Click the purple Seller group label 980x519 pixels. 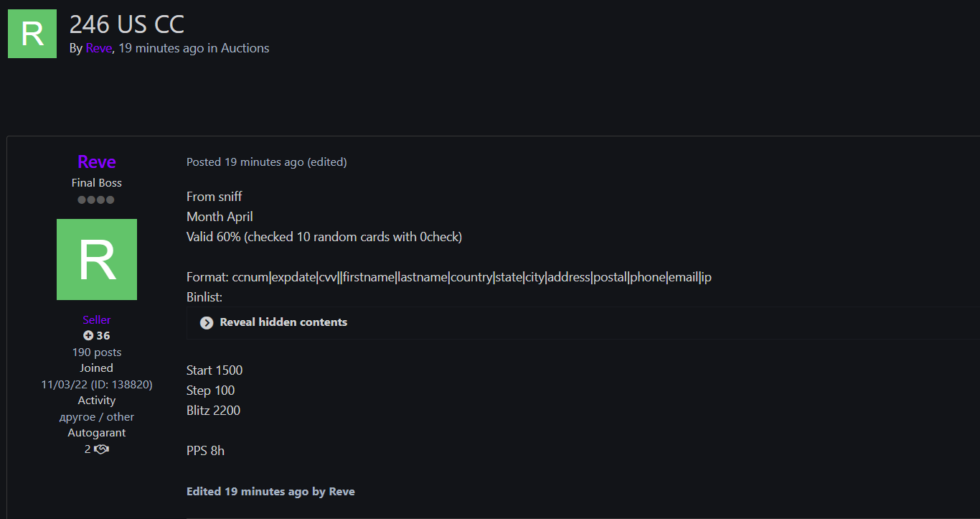click(x=97, y=320)
